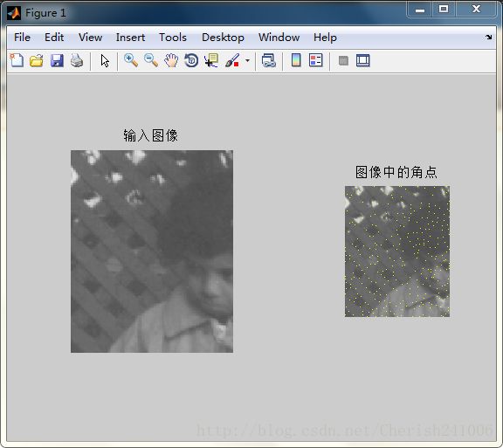
Task: Open the Tools menu
Action: (x=173, y=38)
